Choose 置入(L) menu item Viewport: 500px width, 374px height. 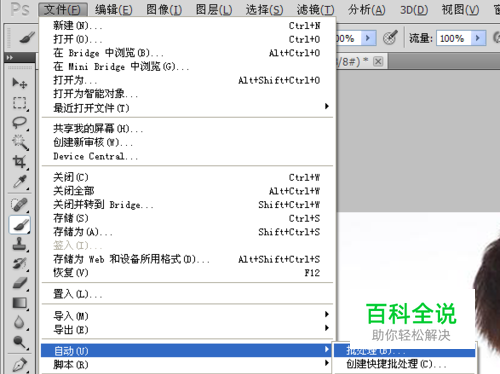click(187, 294)
